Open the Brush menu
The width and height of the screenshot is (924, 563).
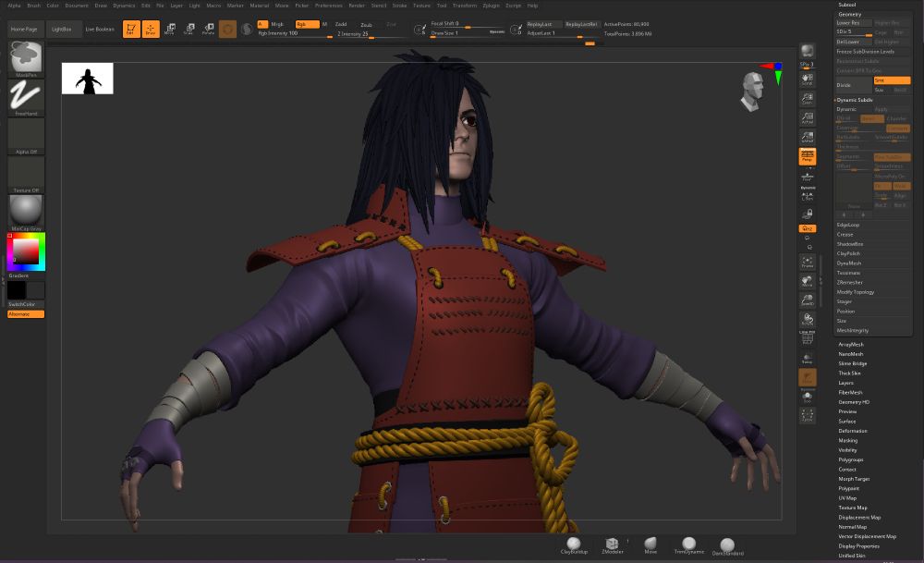pos(34,6)
